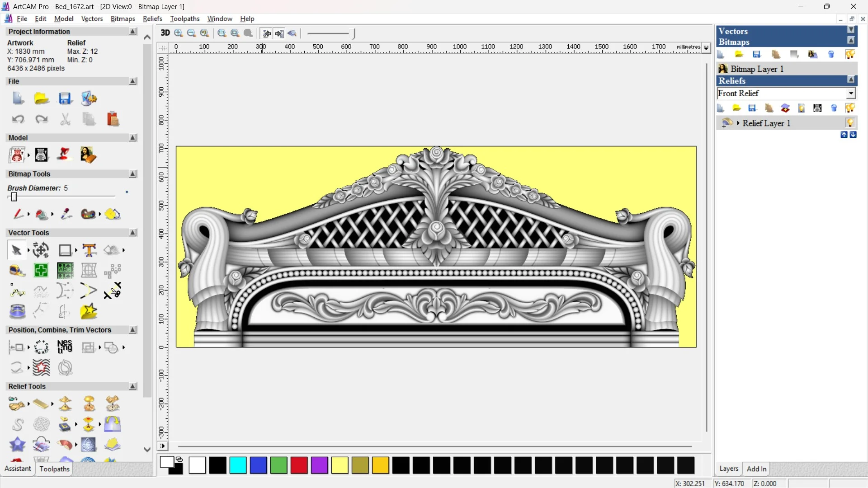Click the Paste clipboard icon
The height and width of the screenshot is (488, 868).
click(x=113, y=119)
